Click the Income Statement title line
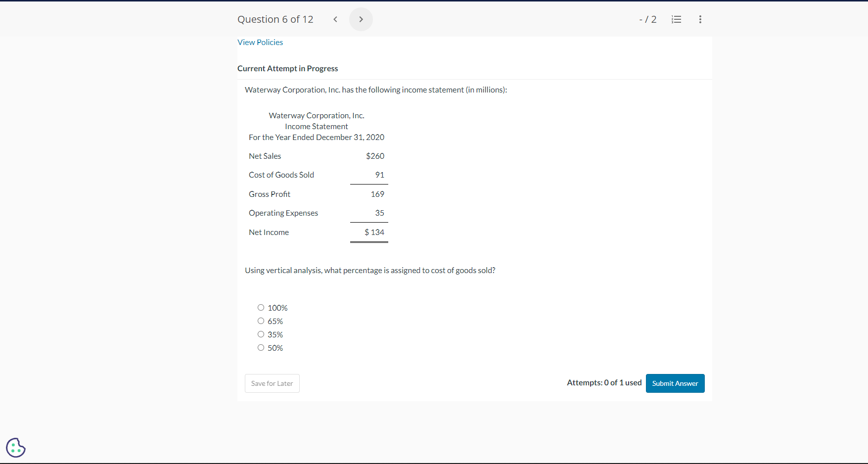This screenshot has width=868, height=464. coord(317,126)
